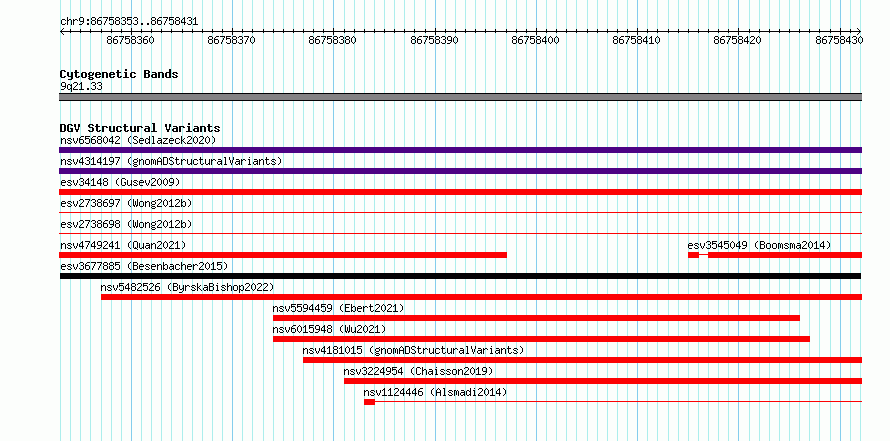Click the nsv6015948 (Wu2021) label

tap(329, 329)
